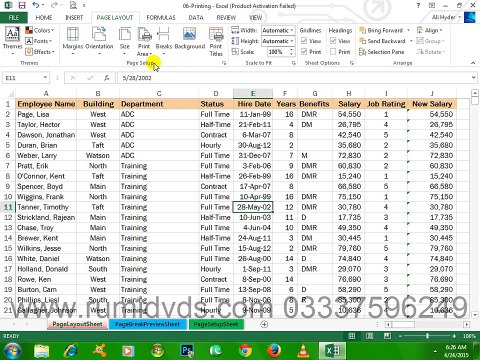Collapse the ribbon
This screenshot has width=480, height=360.
(x=473, y=63)
